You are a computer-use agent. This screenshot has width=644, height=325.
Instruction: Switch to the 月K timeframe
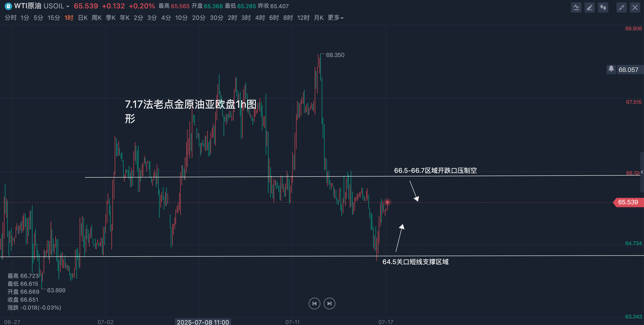[x=319, y=18]
